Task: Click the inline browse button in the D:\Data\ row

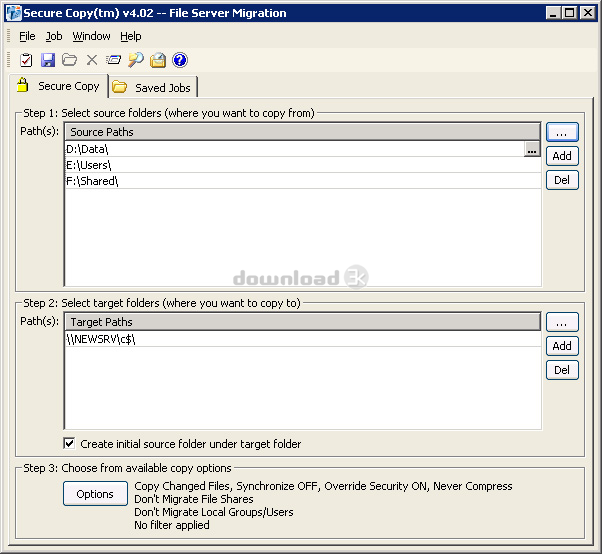Action: [x=532, y=149]
